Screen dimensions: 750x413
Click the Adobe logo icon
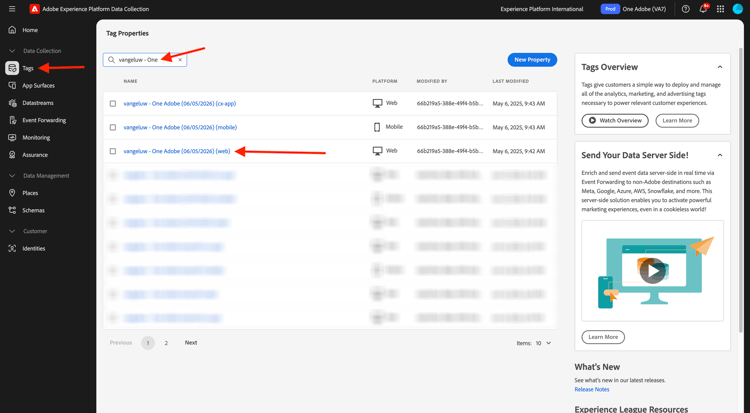tap(34, 9)
